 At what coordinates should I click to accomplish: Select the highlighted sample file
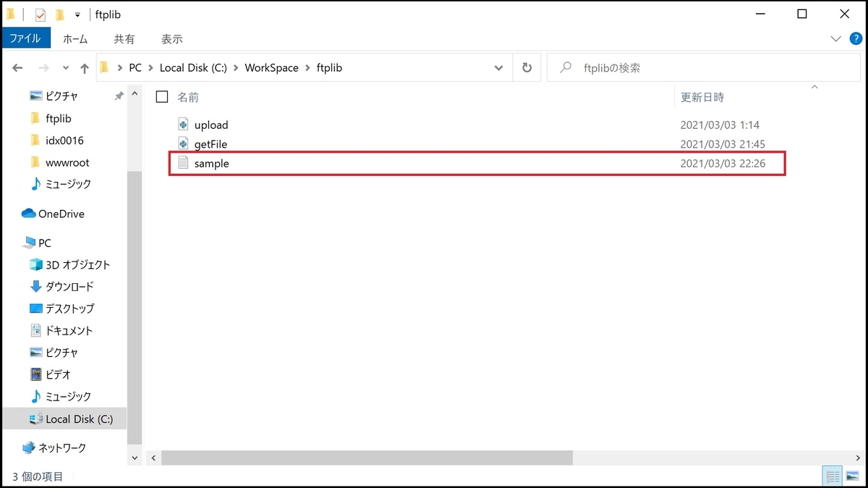211,163
